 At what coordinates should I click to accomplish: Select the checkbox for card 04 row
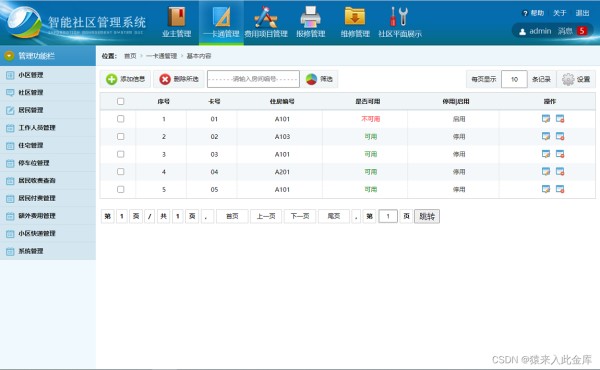point(121,171)
